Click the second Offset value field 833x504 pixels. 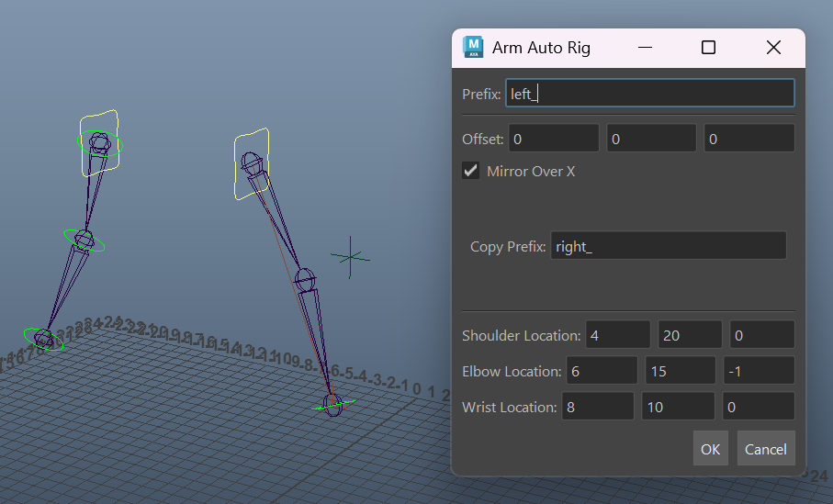651,139
